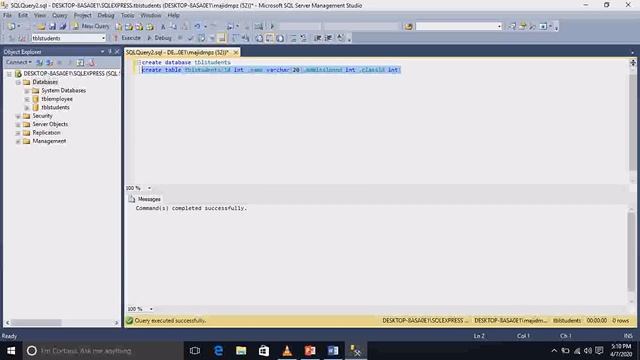Select the Messages results tab
The width and height of the screenshot is (640, 360).
[x=144, y=199]
